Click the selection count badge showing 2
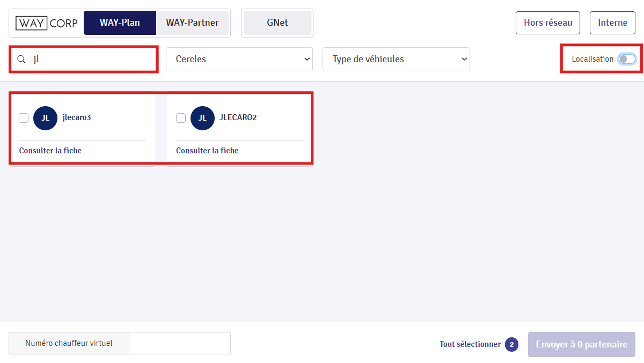644x363 pixels. click(x=511, y=344)
